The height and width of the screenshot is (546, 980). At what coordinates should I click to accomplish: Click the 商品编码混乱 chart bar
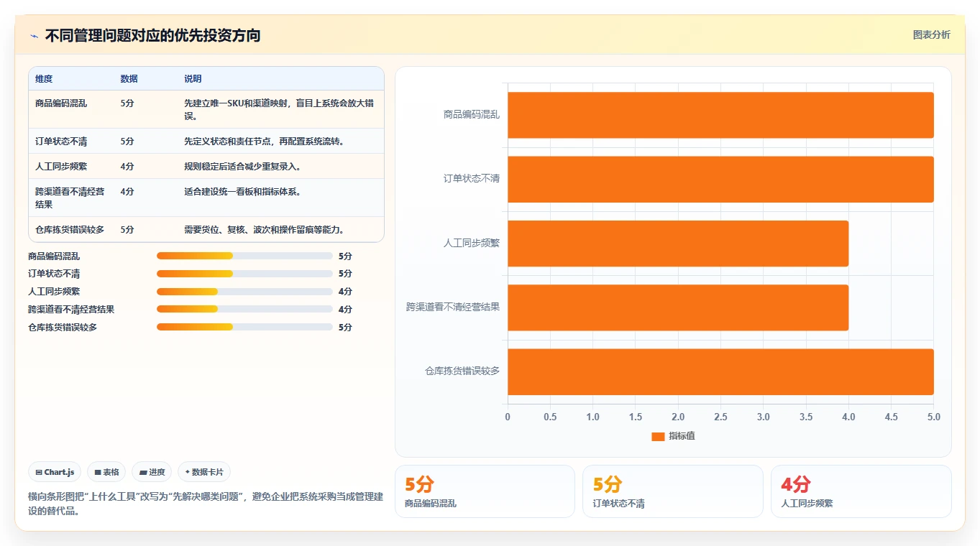[x=720, y=115]
